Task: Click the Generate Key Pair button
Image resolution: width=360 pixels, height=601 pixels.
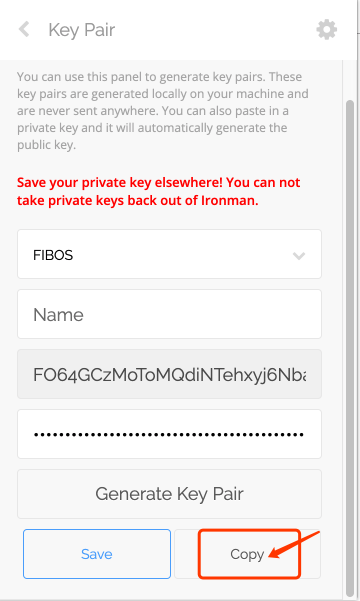Action: [169, 494]
